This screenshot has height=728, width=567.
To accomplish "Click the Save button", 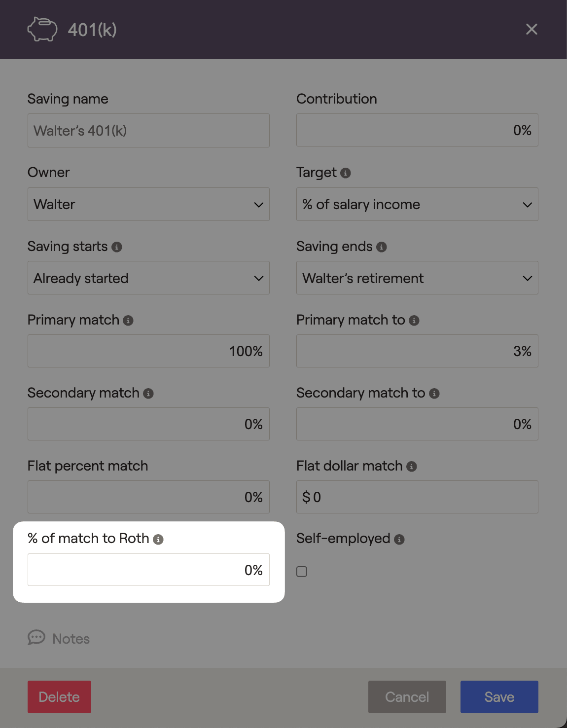I will point(499,697).
